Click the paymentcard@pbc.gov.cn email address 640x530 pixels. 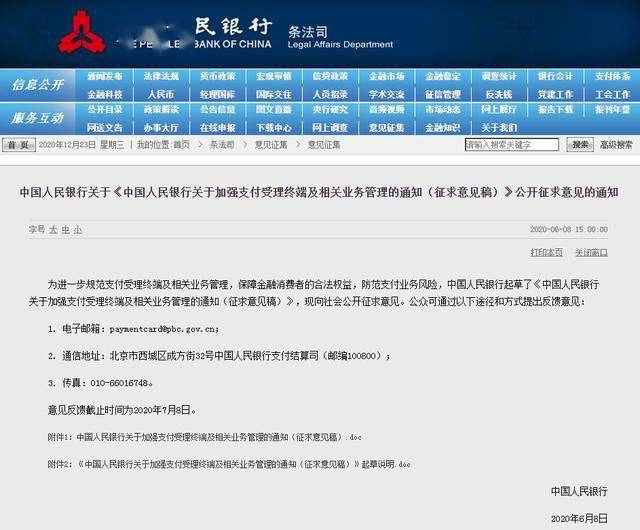tap(163, 329)
